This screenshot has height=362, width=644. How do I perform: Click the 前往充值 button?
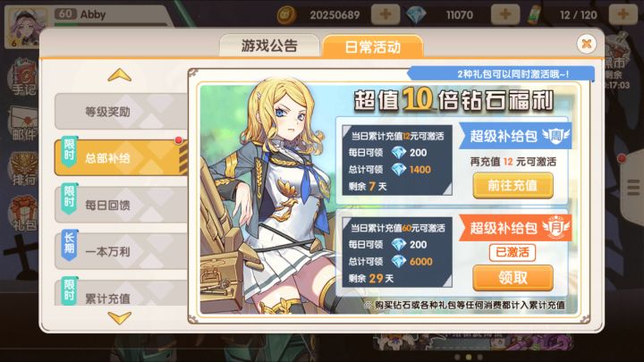coord(513,186)
